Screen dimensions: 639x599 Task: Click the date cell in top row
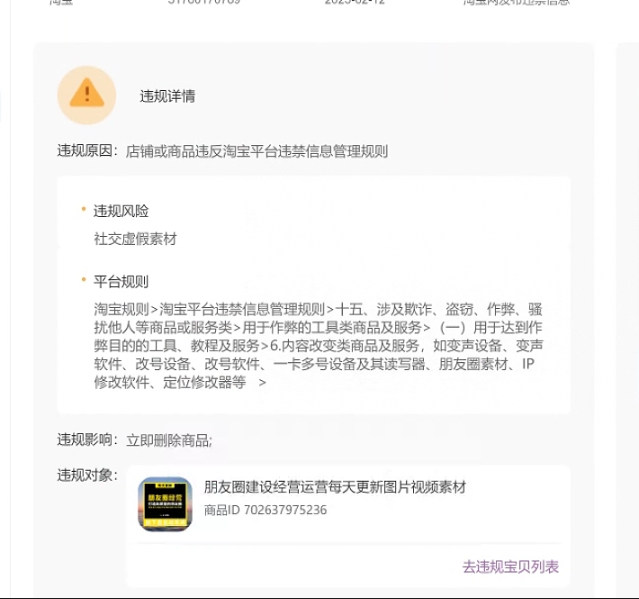[355, 2]
